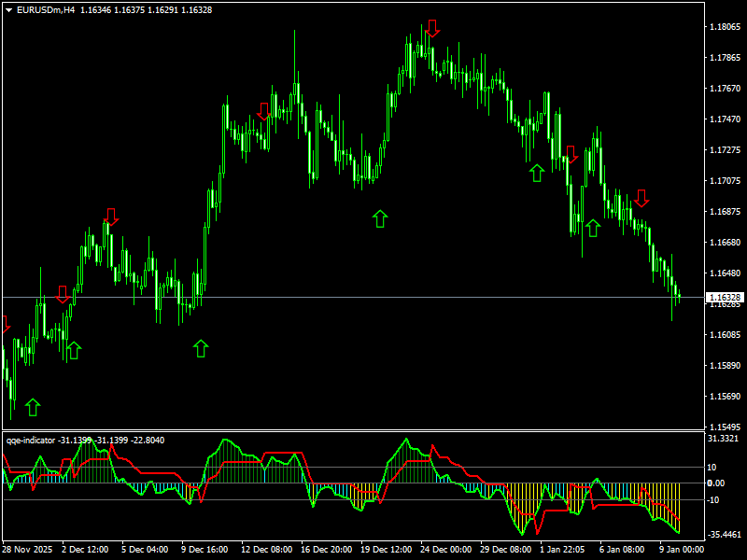Click the 12 Dec 08:00 time axis label

[267, 550]
